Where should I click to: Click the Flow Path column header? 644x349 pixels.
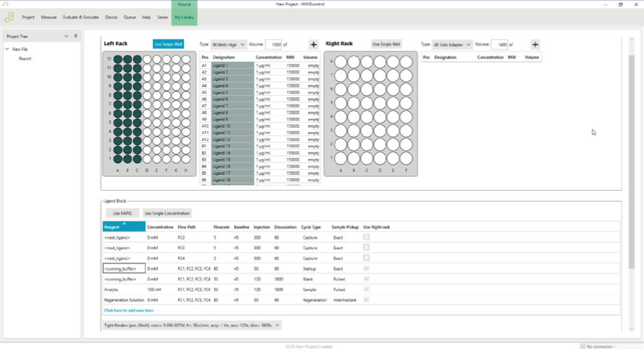pyautogui.click(x=187, y=227)
